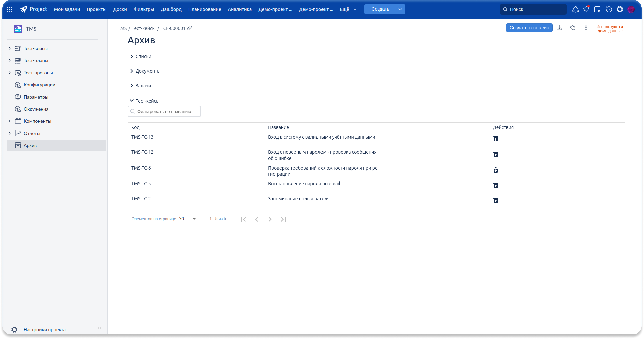Restore archived test case TMS-TC-13
Viewport: 644px width, 339px height.
495,139
